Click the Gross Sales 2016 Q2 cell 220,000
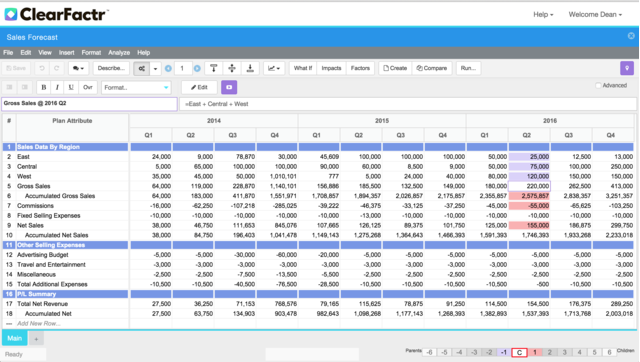Screen dimensions: 640x362 pos(529,186)
